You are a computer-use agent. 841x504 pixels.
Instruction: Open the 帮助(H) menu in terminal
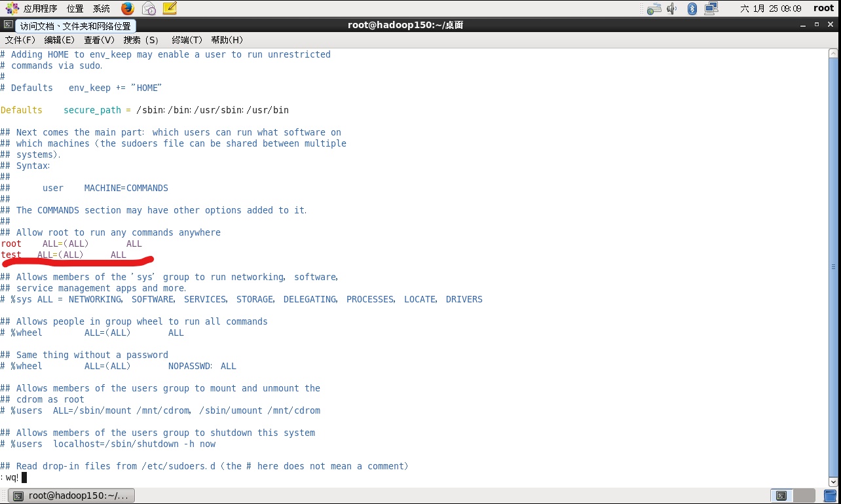pos(227,40)
